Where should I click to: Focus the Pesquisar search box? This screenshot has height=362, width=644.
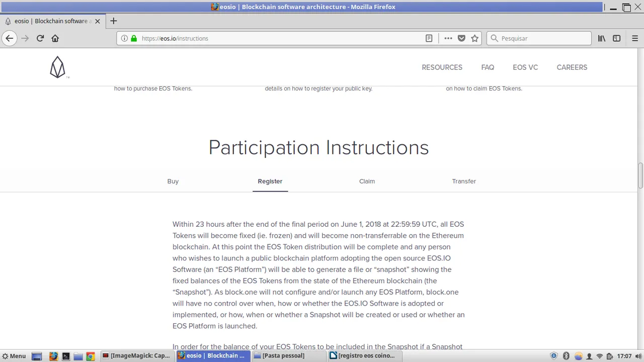click(x=539, y=38)
